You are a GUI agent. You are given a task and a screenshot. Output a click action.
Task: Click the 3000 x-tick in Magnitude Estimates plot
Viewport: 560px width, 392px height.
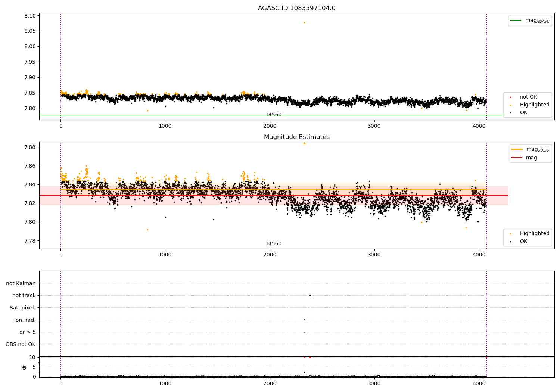(x=374, y=255)
